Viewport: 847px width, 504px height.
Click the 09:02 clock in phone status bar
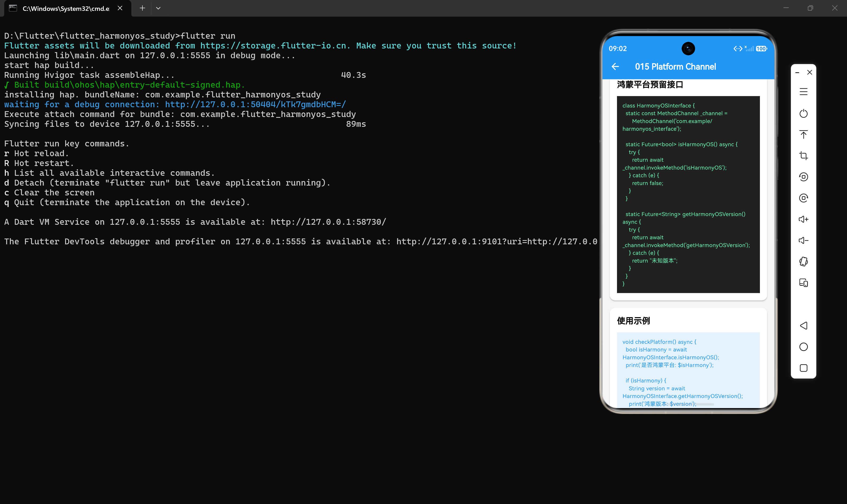coord(618,48)
